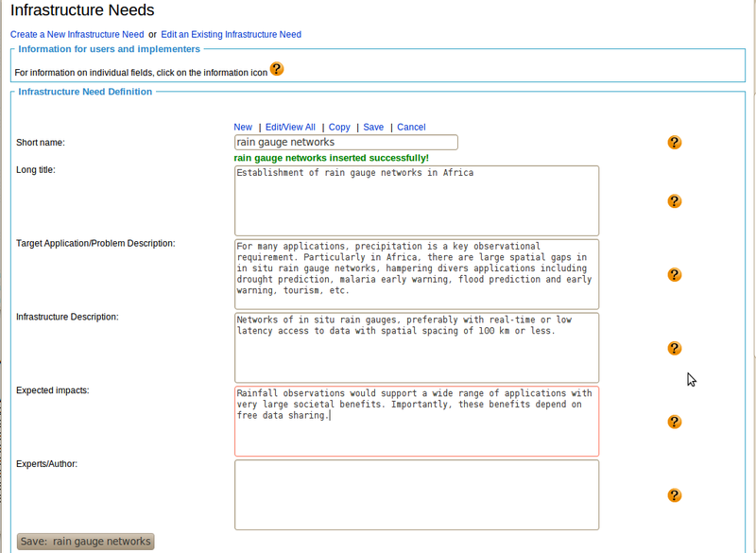
Task: Choose Edit/View All from the action menu
Action: click(x=290, y=127)
